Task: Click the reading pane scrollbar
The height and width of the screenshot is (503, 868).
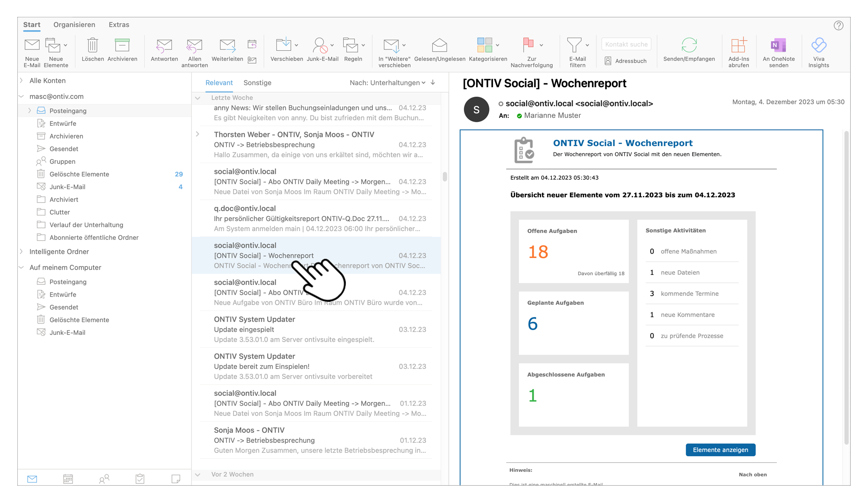Action: (x=846, y=287)
